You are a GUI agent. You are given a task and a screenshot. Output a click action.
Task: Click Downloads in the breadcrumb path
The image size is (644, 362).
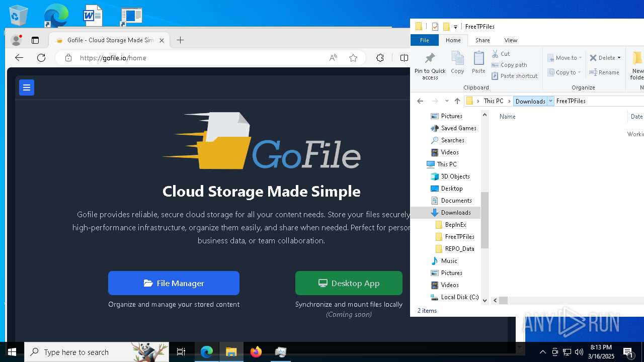click(530, 101)
